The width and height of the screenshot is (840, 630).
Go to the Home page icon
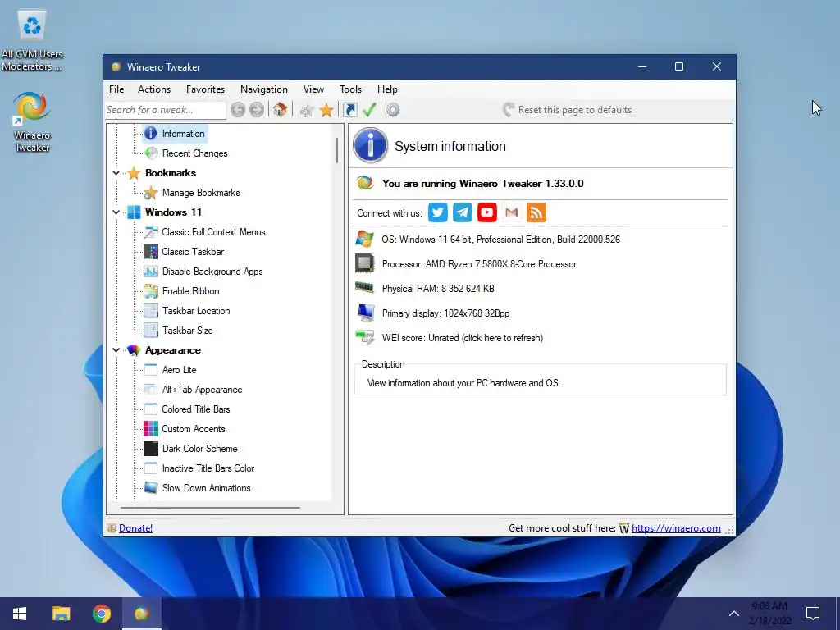[x=280, y=110]
